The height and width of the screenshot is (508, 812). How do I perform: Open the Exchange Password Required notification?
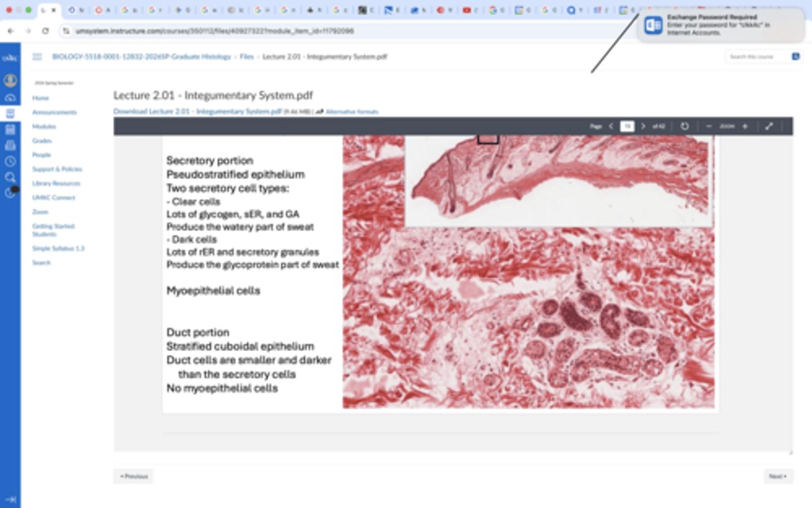(721, 25)
